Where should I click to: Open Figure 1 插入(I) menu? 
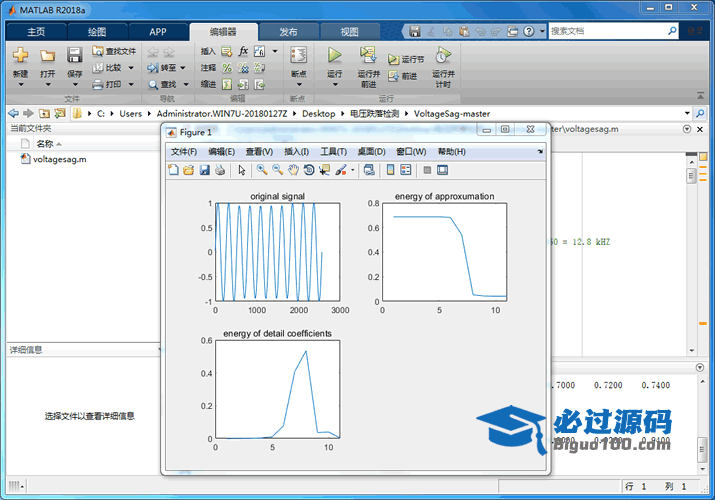tap(296, 152)
